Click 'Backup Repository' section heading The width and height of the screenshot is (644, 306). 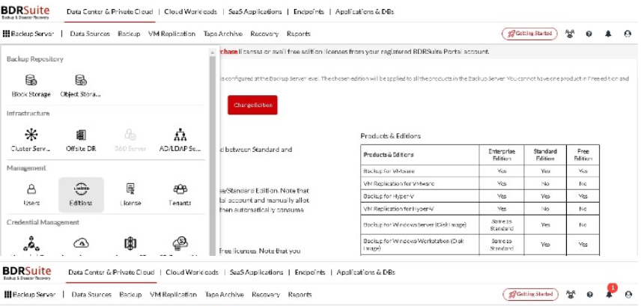35,59
